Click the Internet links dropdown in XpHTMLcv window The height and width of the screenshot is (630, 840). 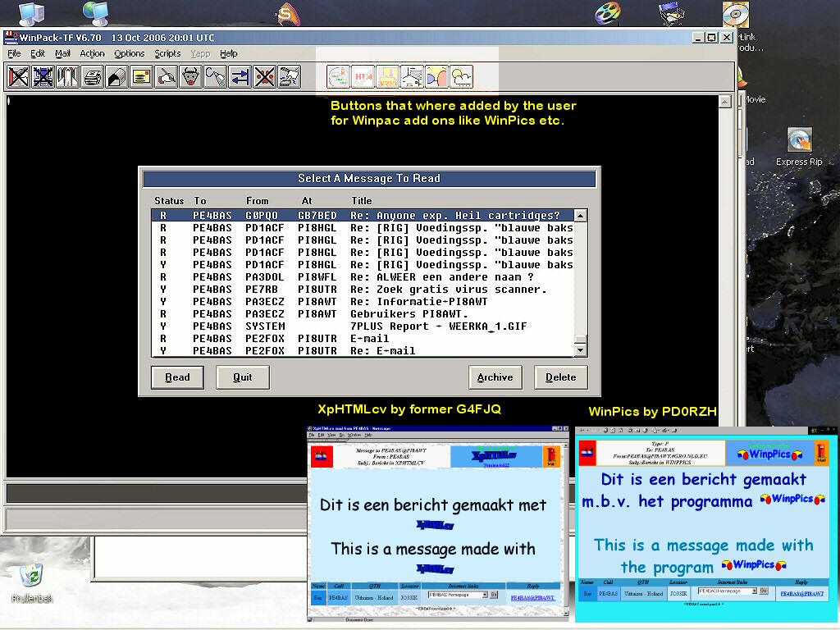[x=458, y=595]
